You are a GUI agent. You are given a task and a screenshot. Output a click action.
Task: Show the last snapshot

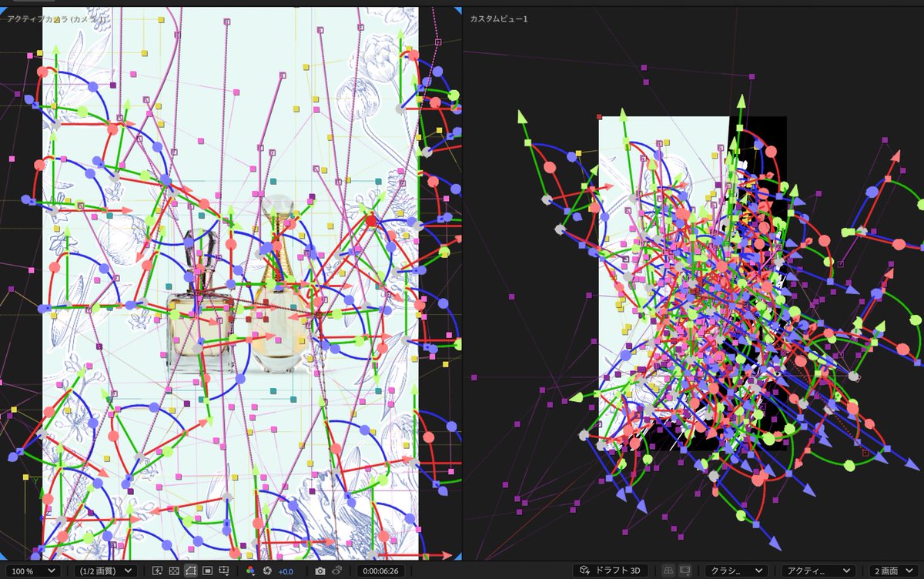[336, 571]
